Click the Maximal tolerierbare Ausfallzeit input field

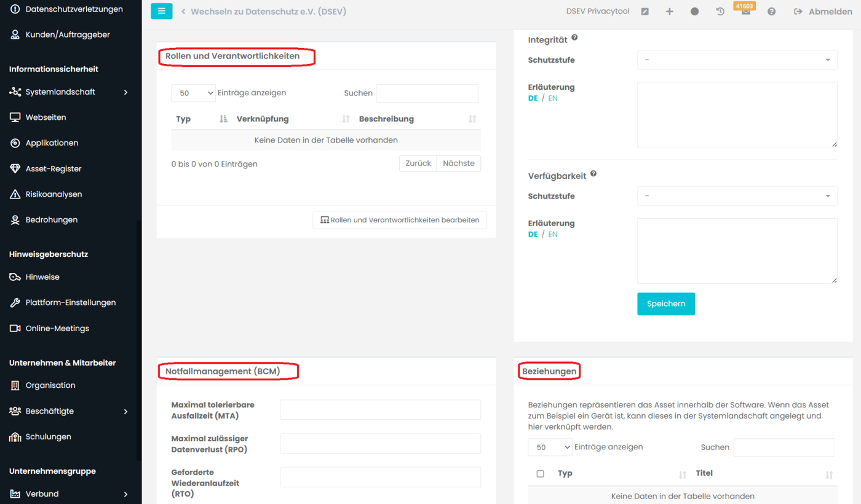click(380, 410)
